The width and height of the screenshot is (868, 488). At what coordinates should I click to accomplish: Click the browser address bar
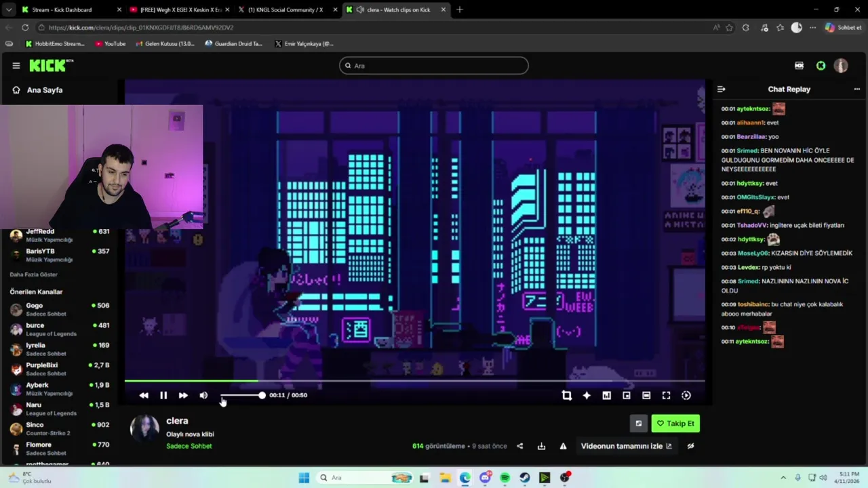point(373,27)
